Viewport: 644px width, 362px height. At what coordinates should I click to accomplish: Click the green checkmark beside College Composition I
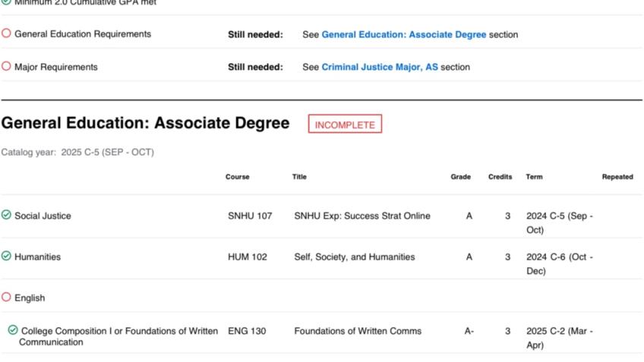13,330
